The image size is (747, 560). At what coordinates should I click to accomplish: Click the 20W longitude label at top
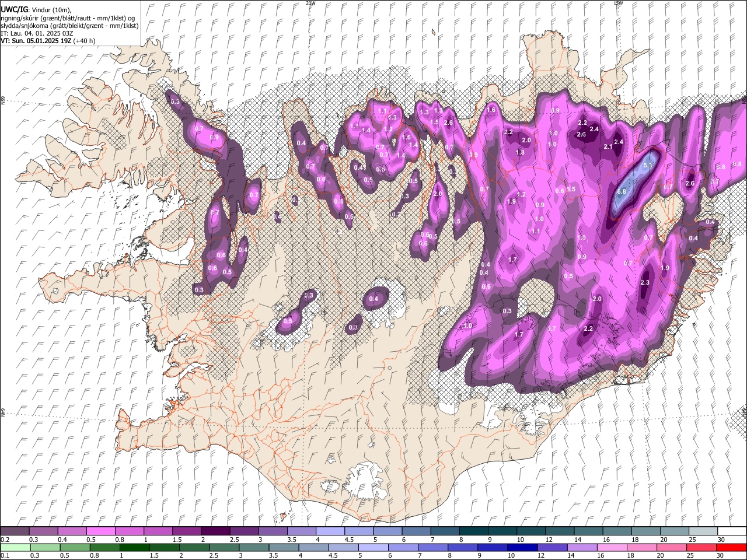310,3
